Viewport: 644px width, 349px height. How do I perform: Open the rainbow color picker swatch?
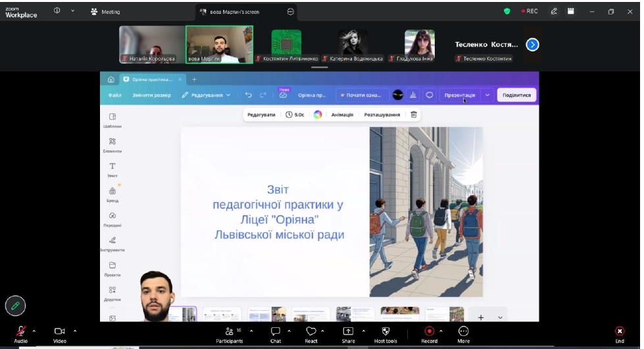[x=318, y=115]
